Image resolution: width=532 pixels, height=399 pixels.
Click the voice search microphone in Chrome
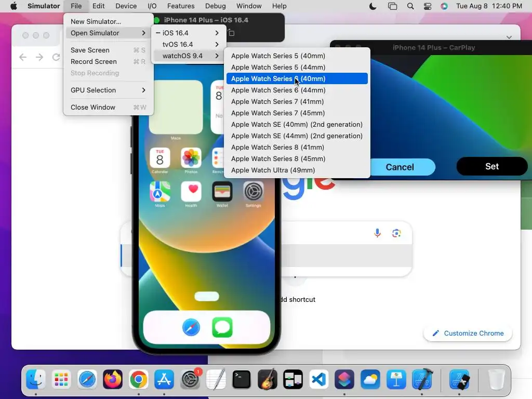click(377, 233)
